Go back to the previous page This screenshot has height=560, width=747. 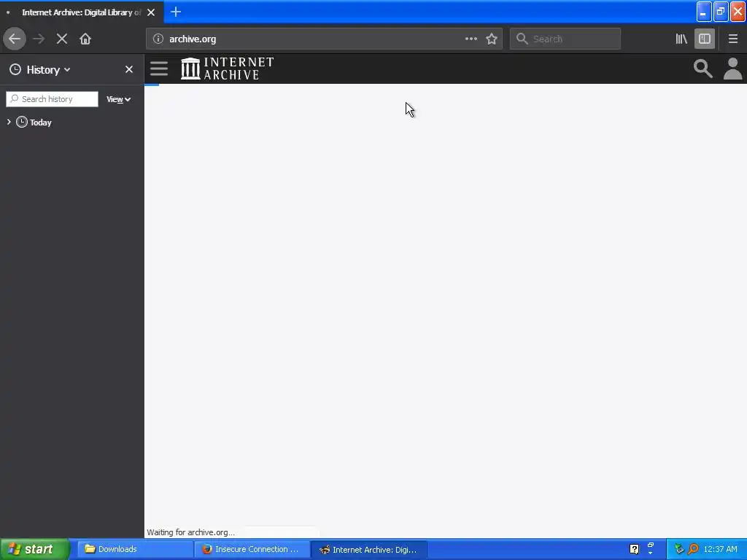tap(15, 39)
